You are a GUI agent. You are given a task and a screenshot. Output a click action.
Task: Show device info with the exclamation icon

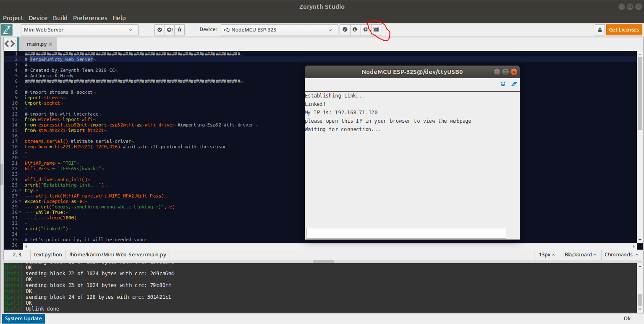point(355,29)
